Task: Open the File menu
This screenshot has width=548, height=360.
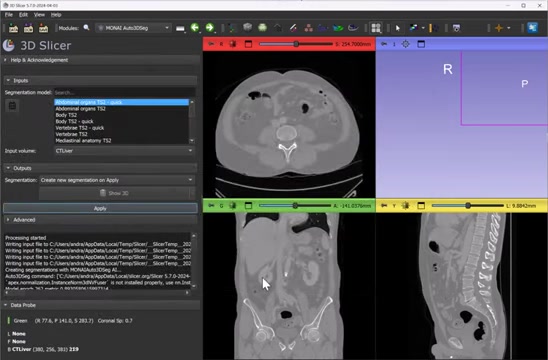Action: [x=9, y=15]
